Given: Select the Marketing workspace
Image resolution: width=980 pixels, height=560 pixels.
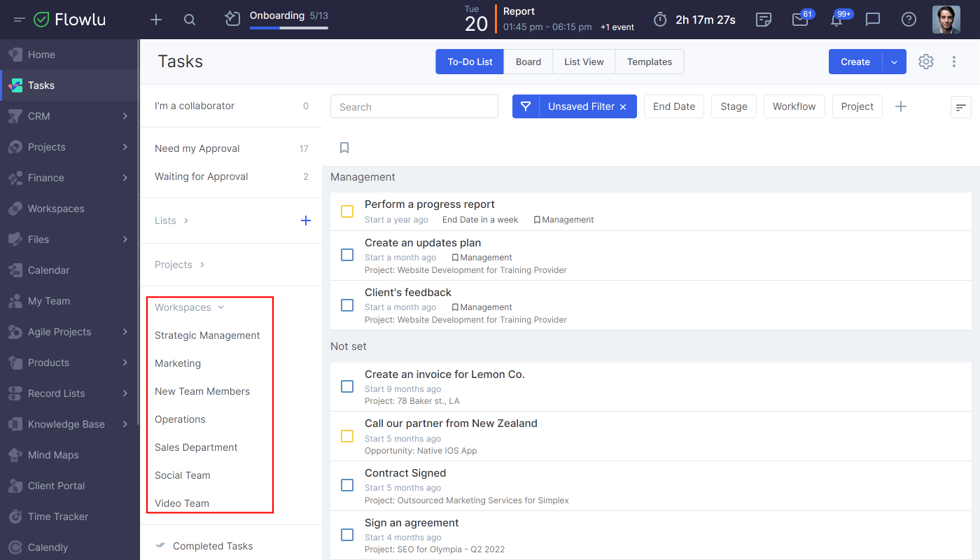Looking at the screenshot, I should coord(178,363).
